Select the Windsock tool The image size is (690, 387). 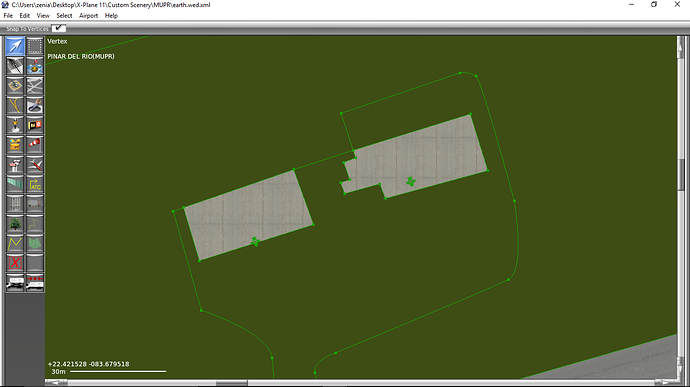click(x=35, y=145)
